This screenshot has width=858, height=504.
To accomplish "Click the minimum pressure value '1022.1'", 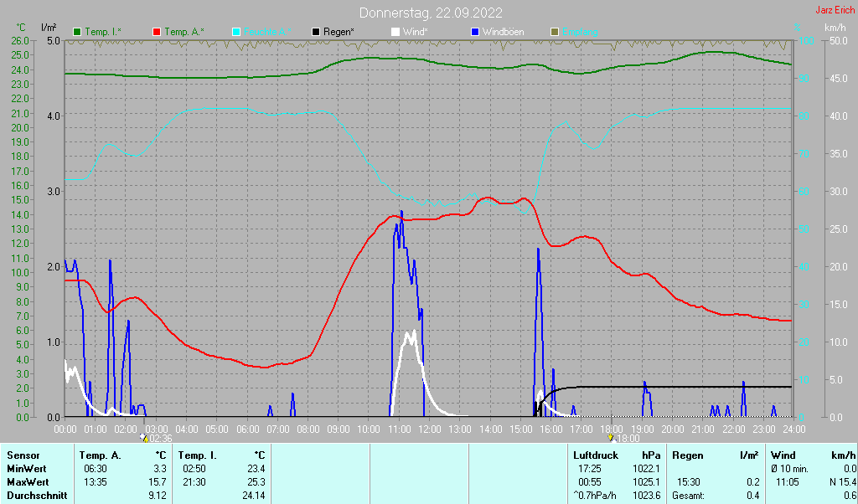I will [x=646, y=469].
